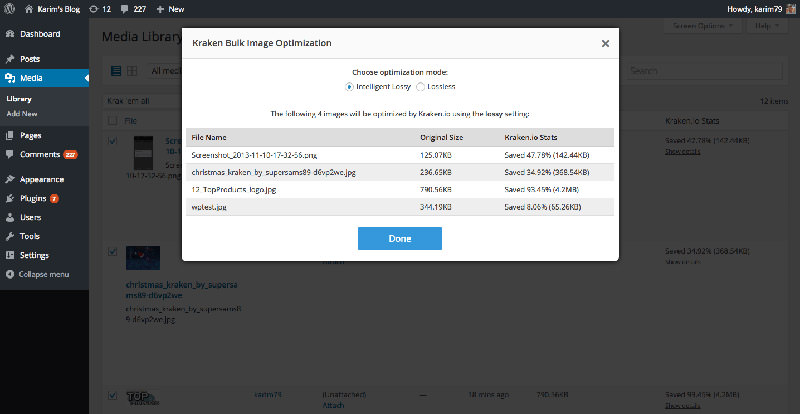
Task: Open the Screen Options panel
Action: [702, 26]
